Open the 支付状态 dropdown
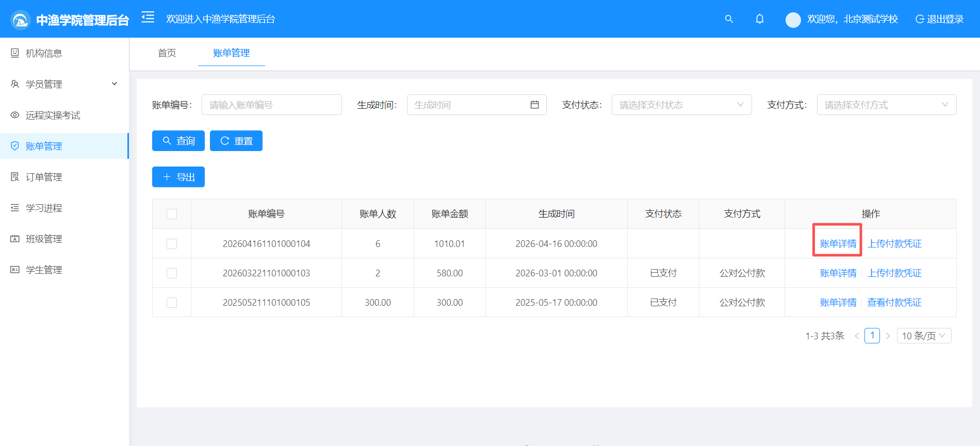Screen dimensions: 980x446 (682, 105)
